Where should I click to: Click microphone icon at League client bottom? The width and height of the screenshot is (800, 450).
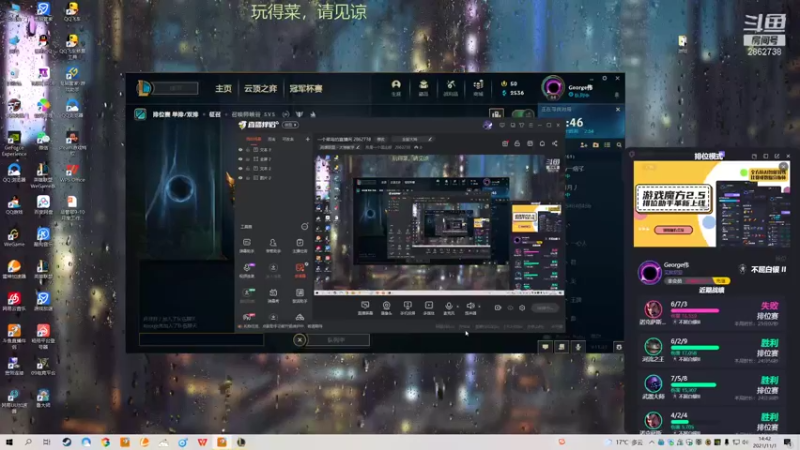click(578, 347)
